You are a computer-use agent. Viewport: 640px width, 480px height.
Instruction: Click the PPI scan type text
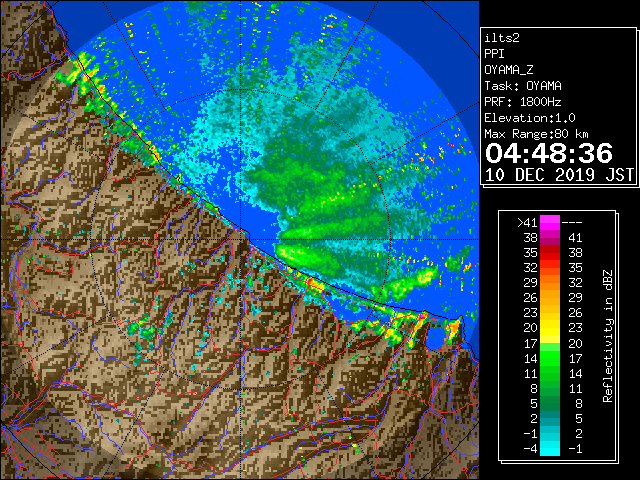[494, 54]
